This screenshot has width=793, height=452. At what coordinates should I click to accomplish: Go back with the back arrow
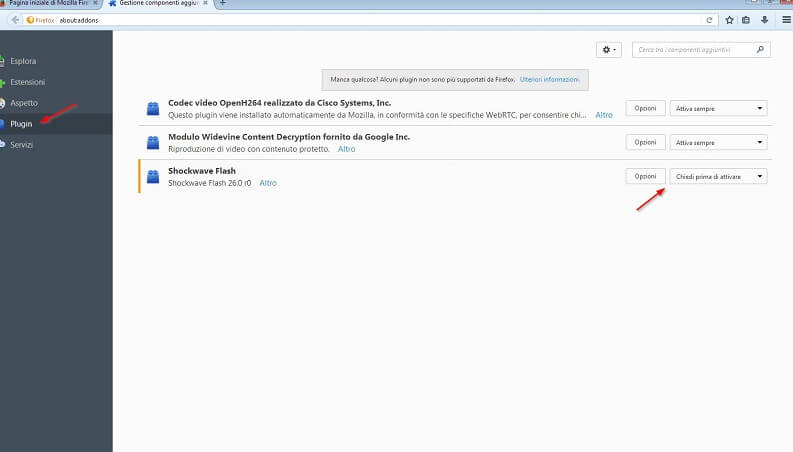pos(15,20)
